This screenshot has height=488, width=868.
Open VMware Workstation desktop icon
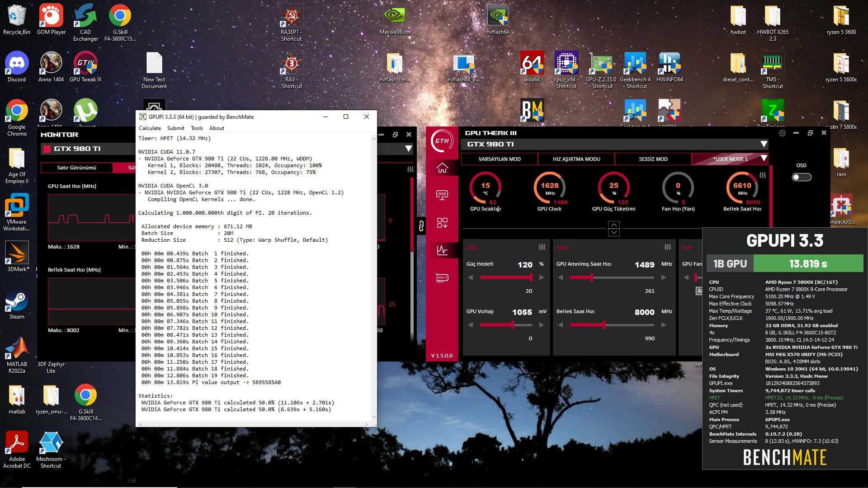coord(17,212)
